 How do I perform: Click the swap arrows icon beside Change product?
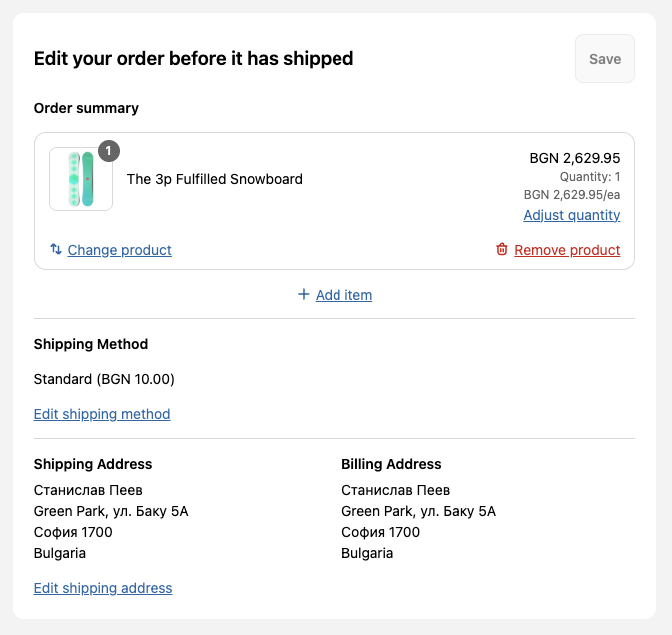(56, 249)
